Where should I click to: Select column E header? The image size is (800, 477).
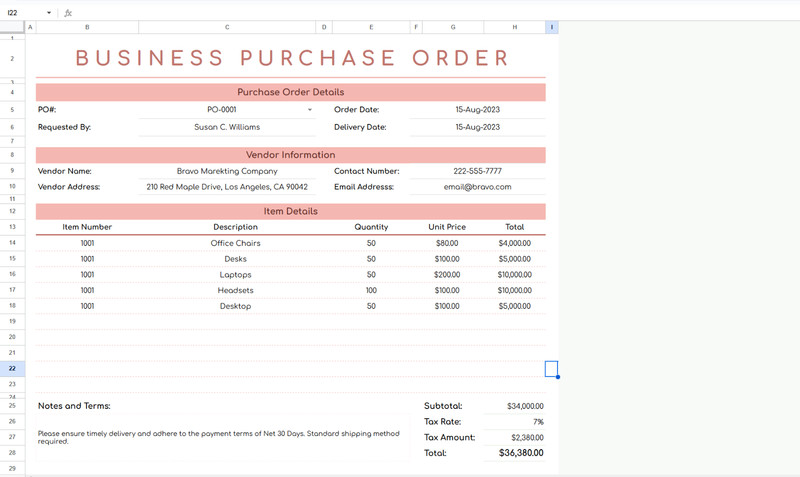(x=371, y=27)
